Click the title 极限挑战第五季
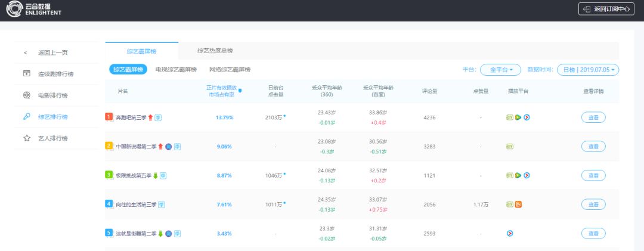644x251 pixels. pyautogui.click(x=134, y=175)
